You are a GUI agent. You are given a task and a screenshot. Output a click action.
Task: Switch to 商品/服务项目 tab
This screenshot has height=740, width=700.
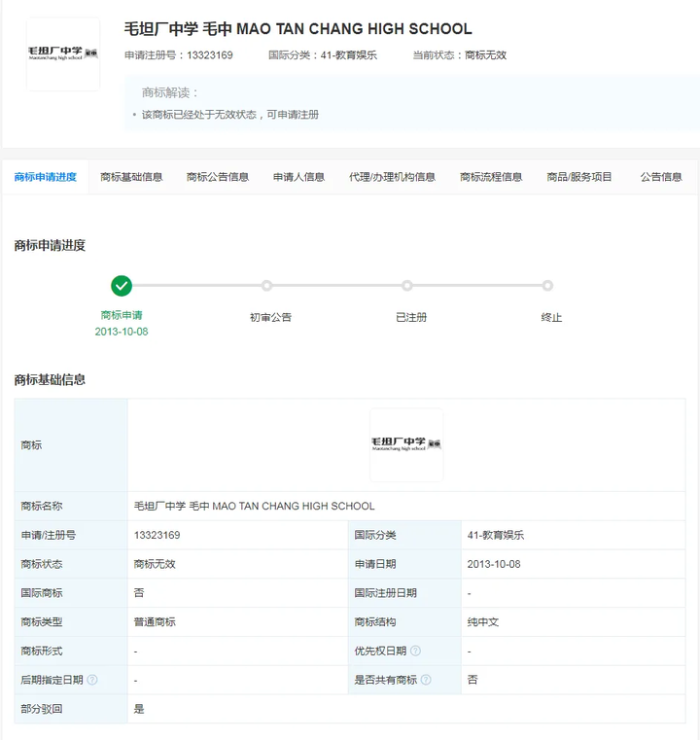(x=578, y=177)
